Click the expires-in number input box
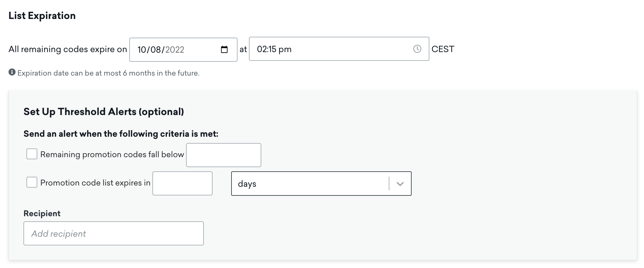The width and height of the screenshot is (644, 268). click(182, 183)
